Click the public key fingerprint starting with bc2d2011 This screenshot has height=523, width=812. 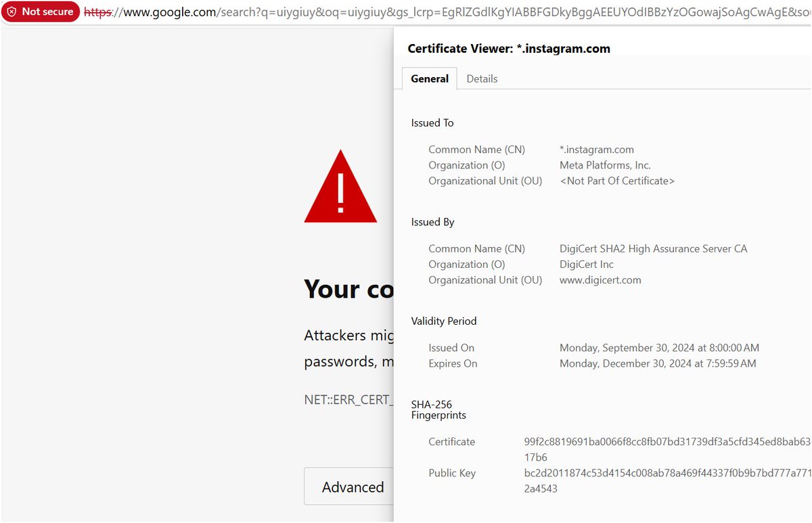tap(667, 480)
